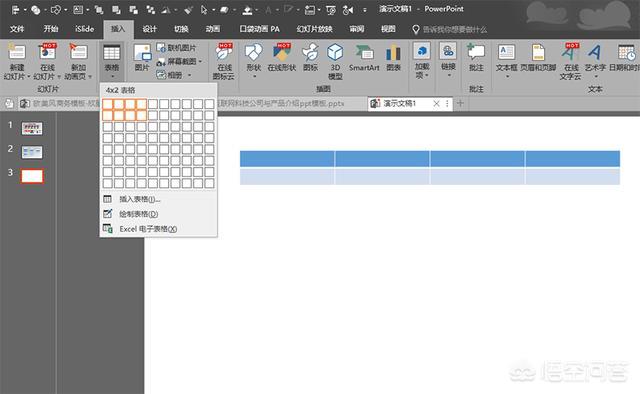Click 屏幕截图 screenshot option

pyautogui.click(x=176, y=62)
